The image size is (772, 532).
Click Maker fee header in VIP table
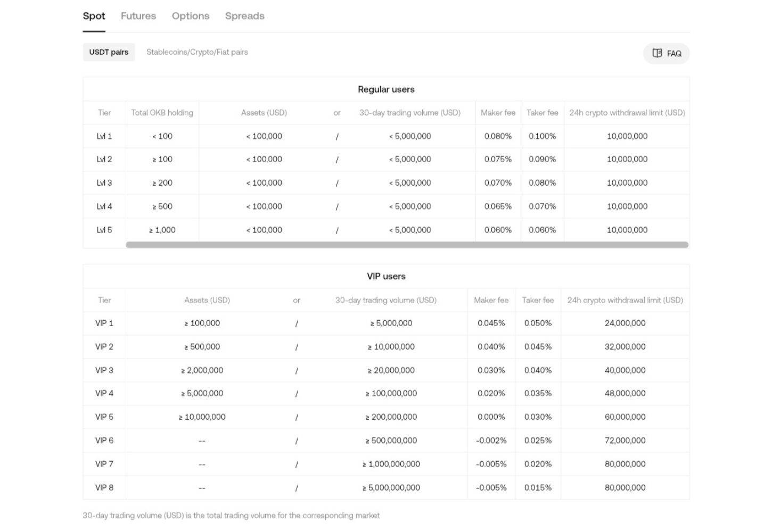pos(491,300)
